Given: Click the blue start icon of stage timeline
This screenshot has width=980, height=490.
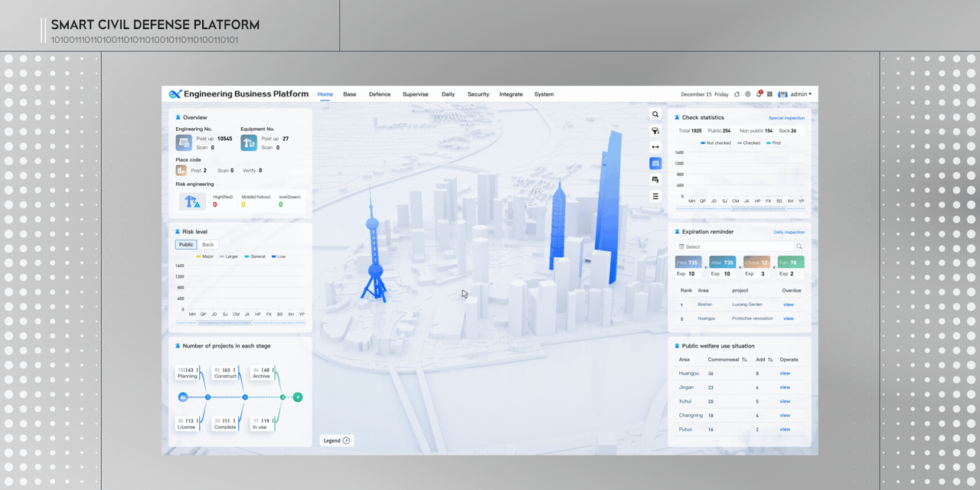Looking at the screenshot, I should 183,397.
